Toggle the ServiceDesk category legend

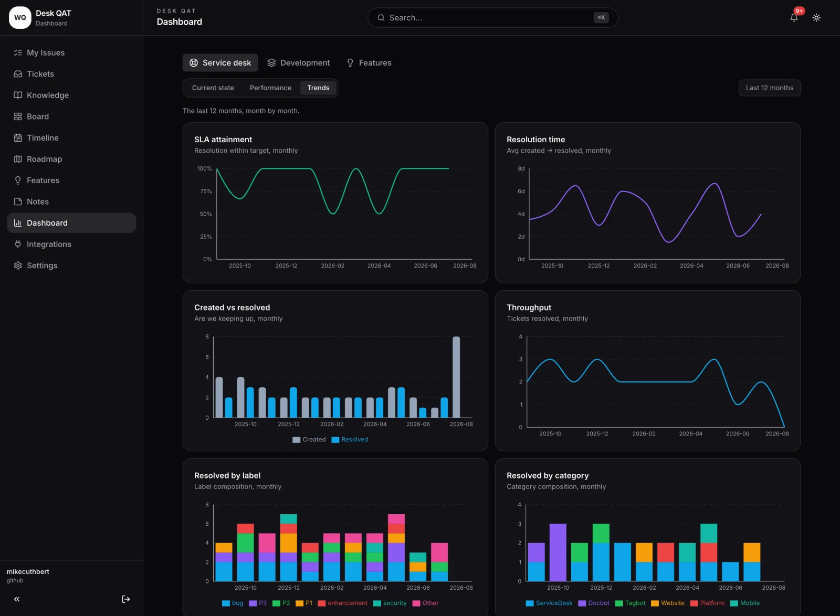(x=549, y=603)
